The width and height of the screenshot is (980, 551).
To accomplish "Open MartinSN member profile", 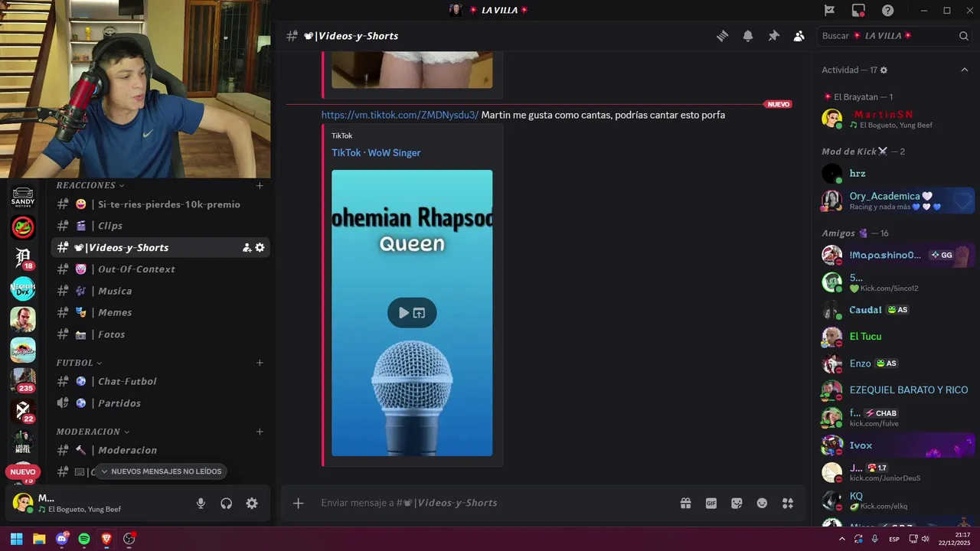I will point(893,119).
